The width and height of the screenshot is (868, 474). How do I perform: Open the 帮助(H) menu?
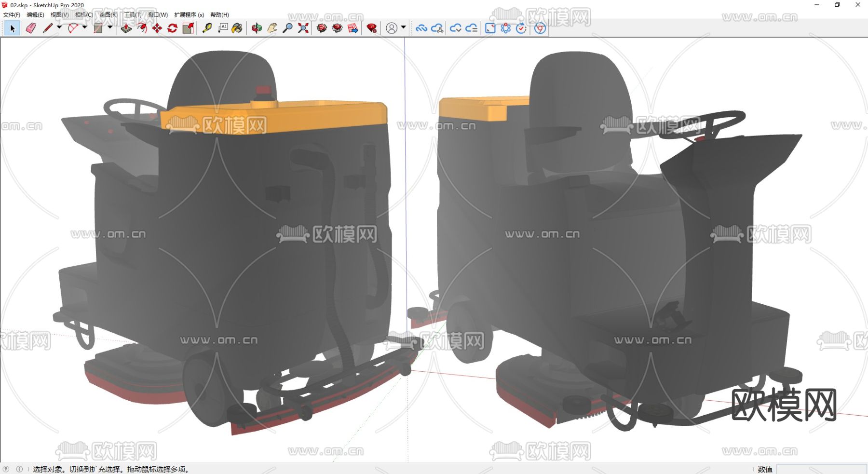pos(219,15)
